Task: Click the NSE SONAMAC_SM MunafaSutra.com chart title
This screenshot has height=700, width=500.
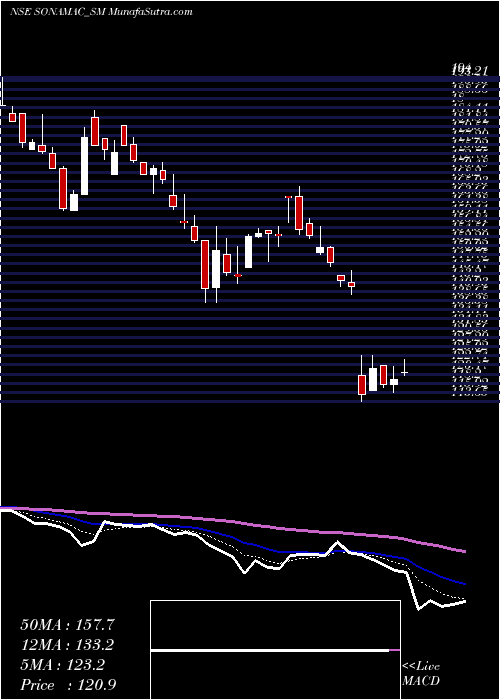Action: point(101,12)
